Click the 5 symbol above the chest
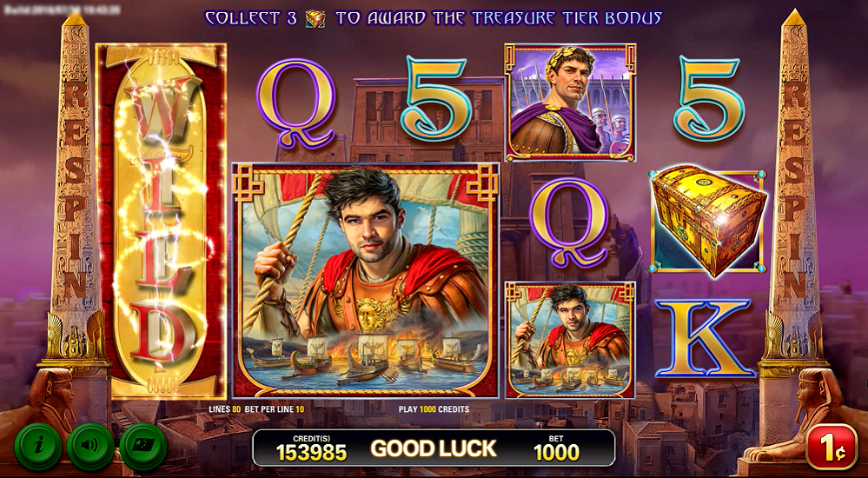Screen dimensions: 868x478 click(x=709, y=99)
